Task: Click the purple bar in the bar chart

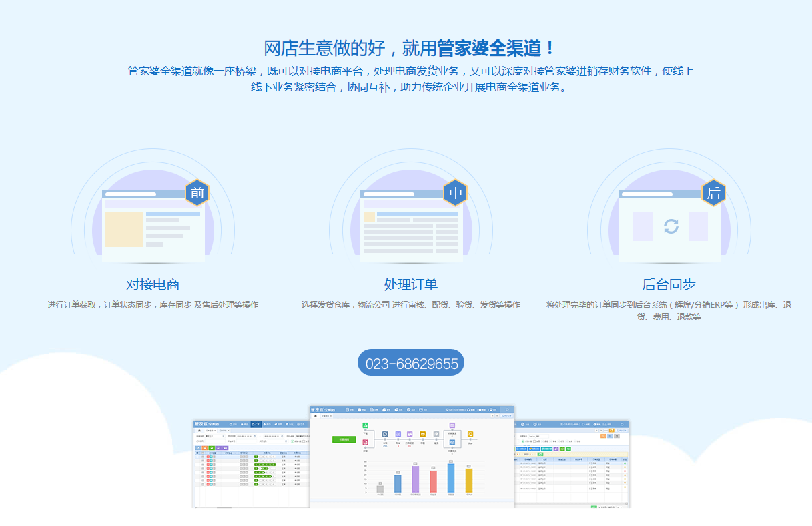Action: [415, 479]
